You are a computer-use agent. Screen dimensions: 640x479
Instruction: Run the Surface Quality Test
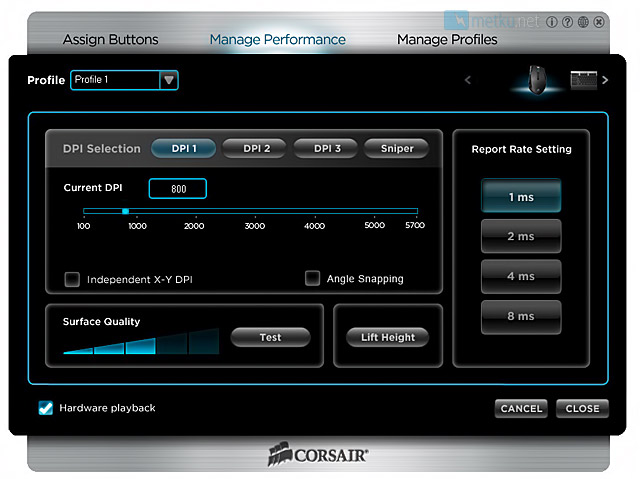pyautogui.click(x=271, y=337)
